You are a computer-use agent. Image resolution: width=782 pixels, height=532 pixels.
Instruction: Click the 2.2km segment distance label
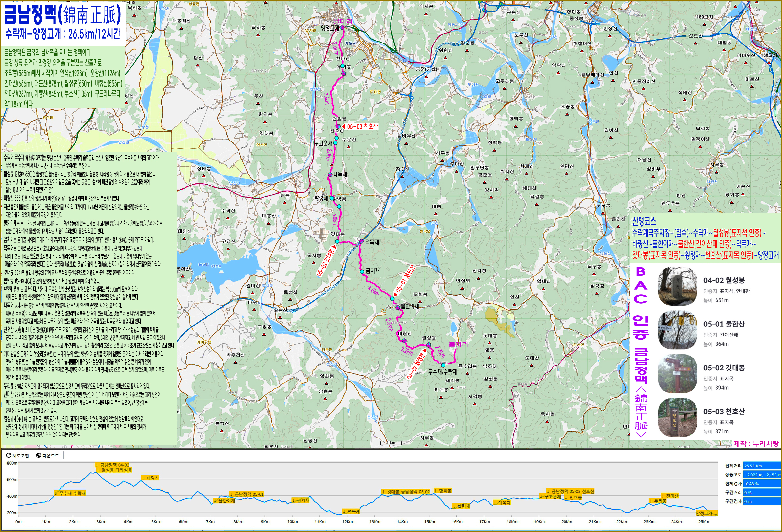tap(406, 351)
